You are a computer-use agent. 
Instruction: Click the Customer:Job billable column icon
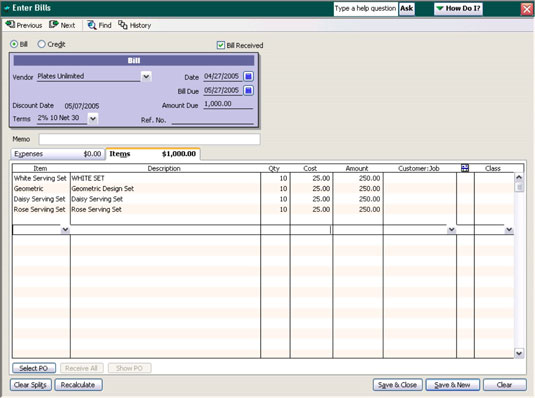(465, 168)
